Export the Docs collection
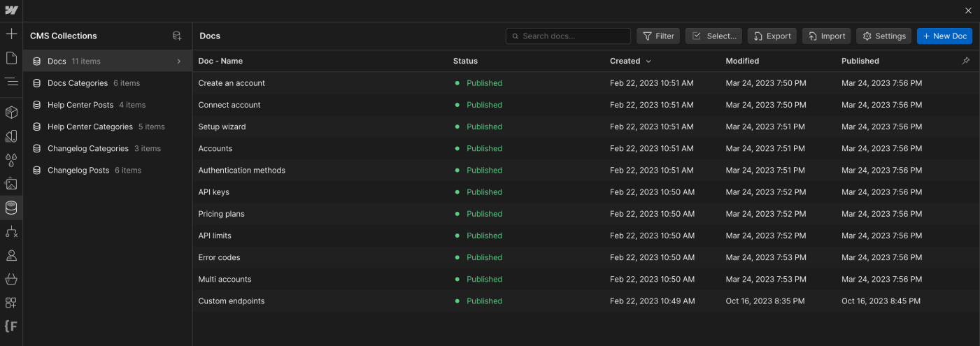The image size is (980, 346). [x=772, y=36]
